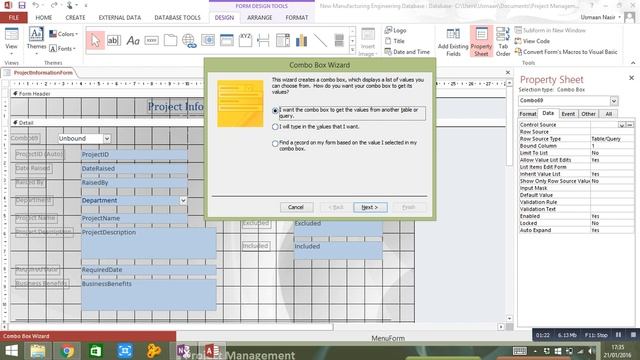Image resolution: width=640 pixels, height=360 pixels.
Task: Stop the screen recording
Action: (x=633, y=335)
